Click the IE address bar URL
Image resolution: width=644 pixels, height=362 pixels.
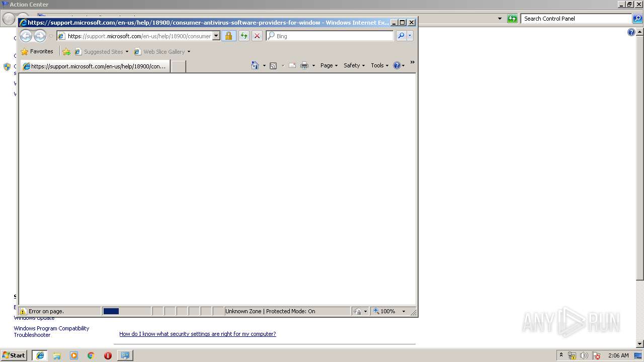coord(139,36)
